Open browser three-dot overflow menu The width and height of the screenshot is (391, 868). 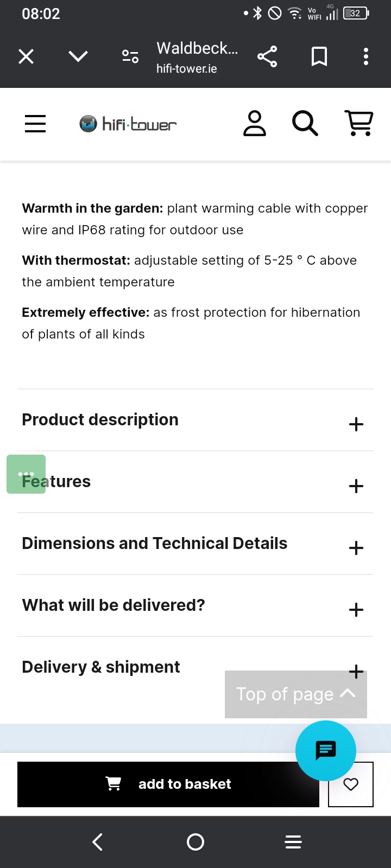(366, 56)
